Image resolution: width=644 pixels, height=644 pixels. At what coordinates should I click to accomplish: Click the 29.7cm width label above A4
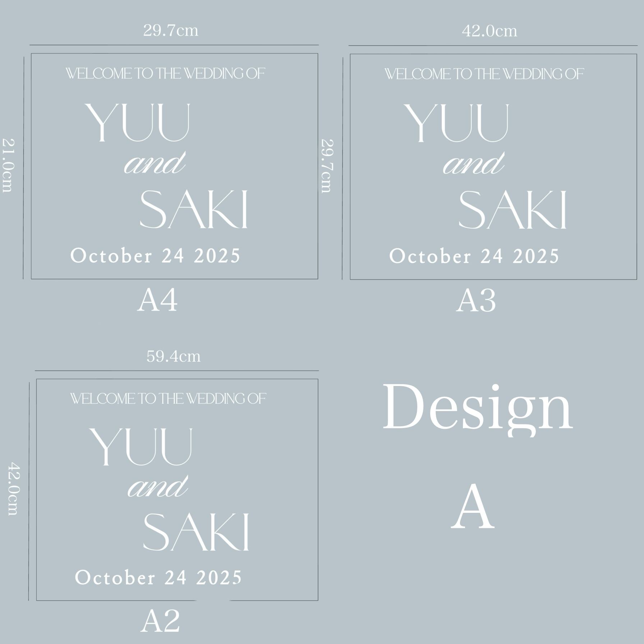coord(171,30)
